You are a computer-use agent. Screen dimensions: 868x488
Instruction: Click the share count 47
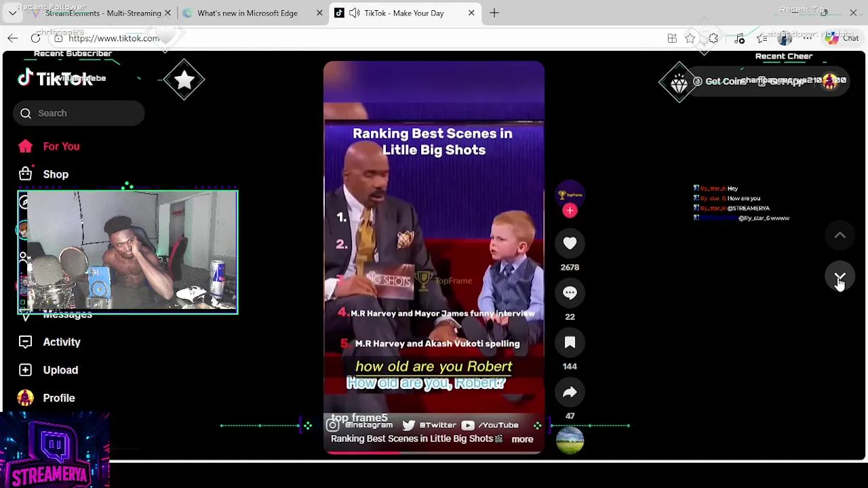pyautogui.click(x=570, y=416)
